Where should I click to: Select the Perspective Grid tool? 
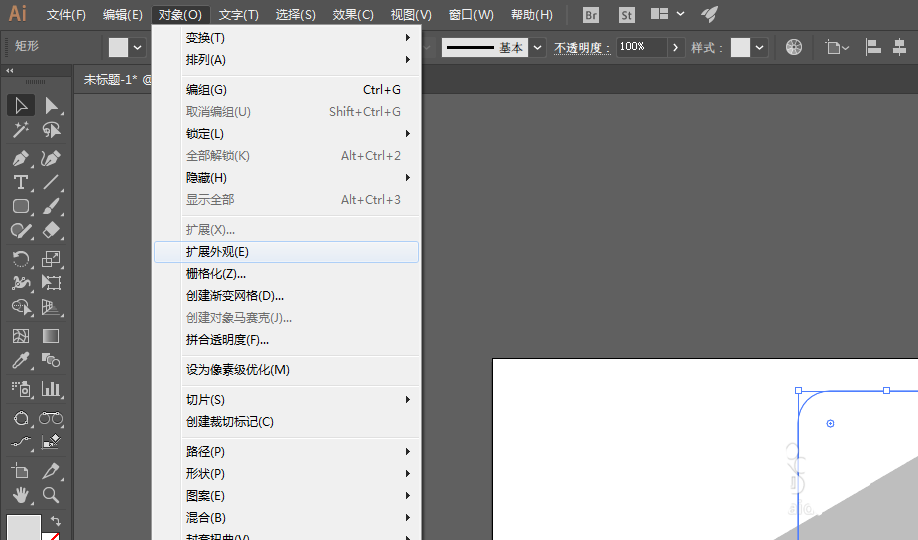point(51,307)
